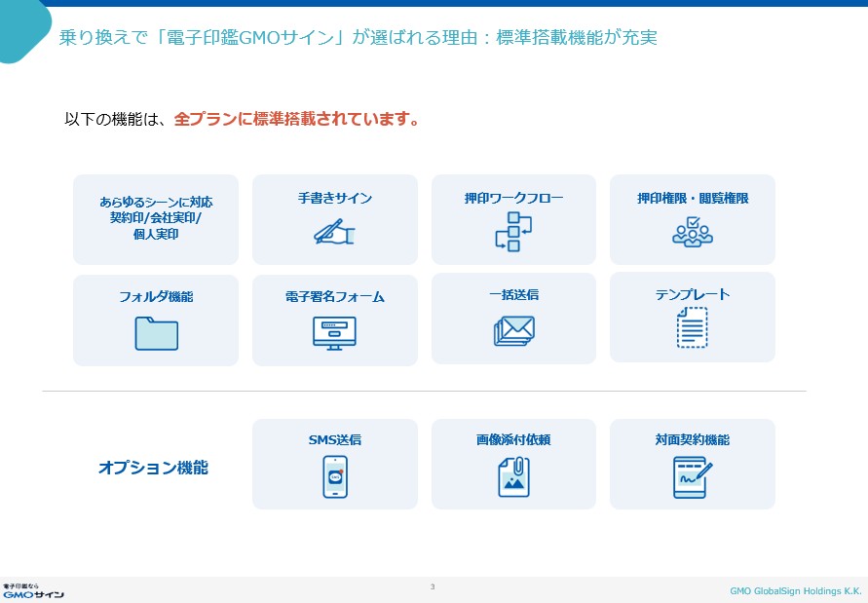
Task: Click the red 全プランに標準搭載 text
Action: 297,120
